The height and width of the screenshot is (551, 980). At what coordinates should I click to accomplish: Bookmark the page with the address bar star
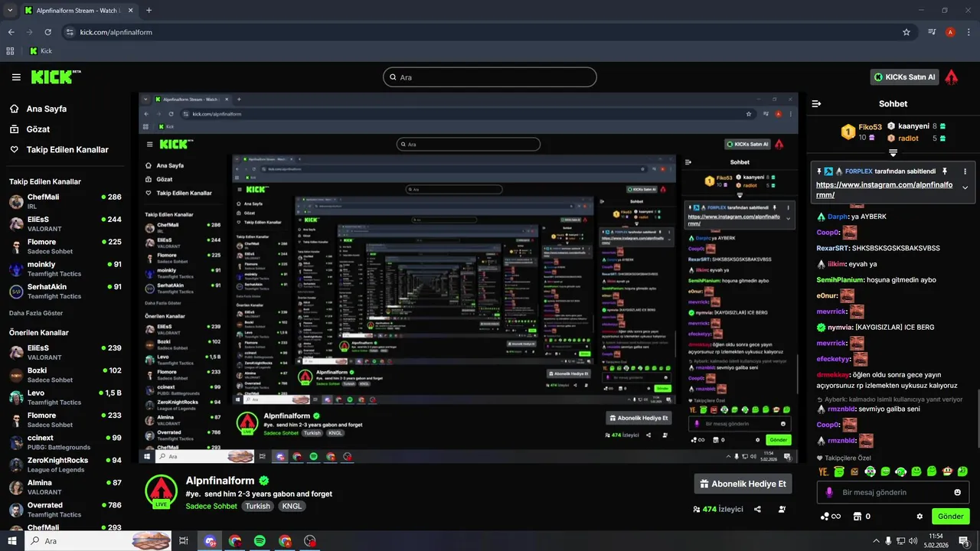[x=906, y=32]
